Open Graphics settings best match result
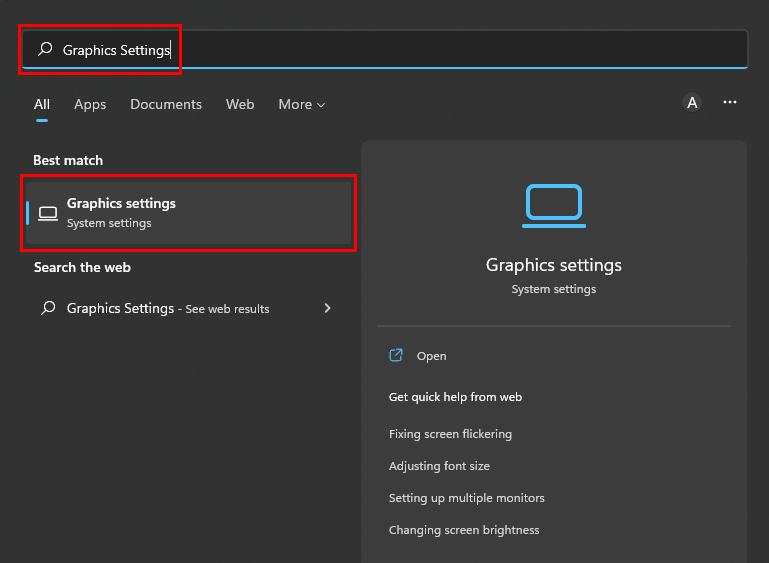Image resolution: width=769 pixels, height=563 pixels. [190, 212]
